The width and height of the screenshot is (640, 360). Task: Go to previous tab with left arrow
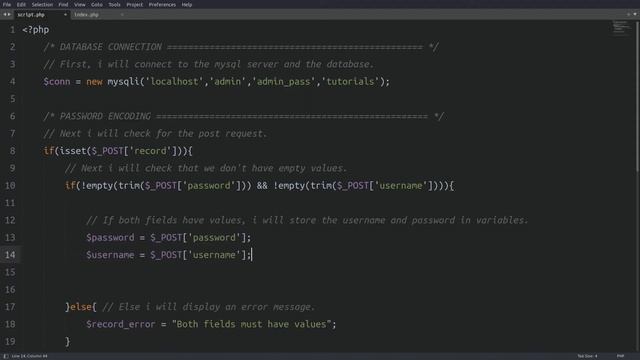[4, 15]
